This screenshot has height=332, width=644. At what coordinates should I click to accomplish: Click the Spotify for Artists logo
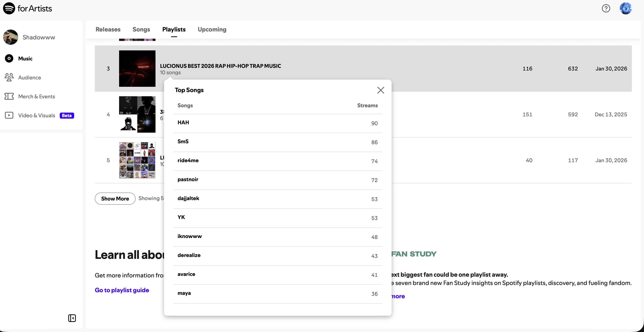pyautogui.click(x=27, y=9)
